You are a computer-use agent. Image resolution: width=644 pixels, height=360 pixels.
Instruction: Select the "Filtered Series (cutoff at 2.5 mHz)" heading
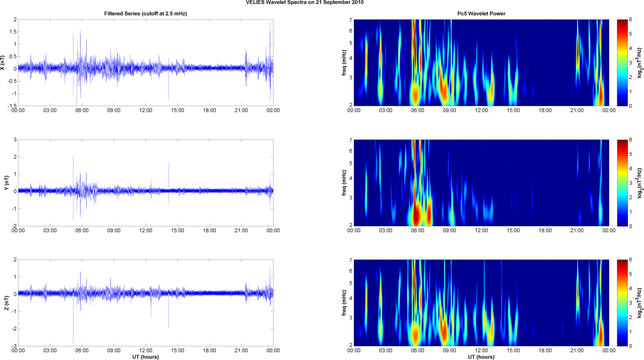tap(146, 14)
